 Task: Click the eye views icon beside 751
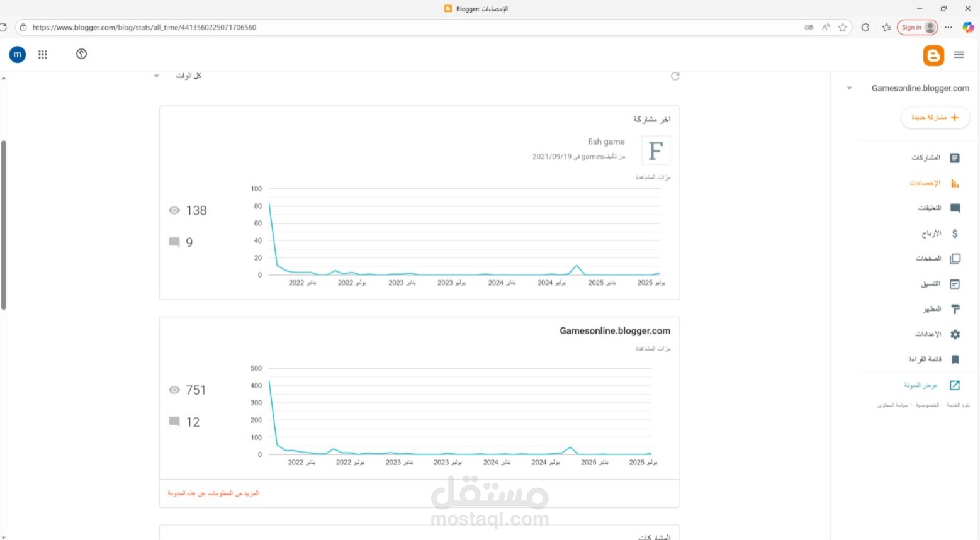pyautogui.click(x=174, y=390)
